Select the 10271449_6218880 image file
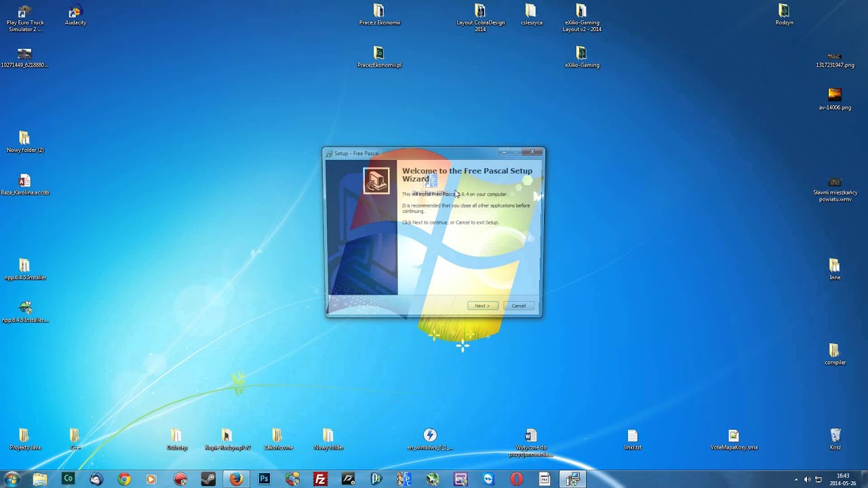 [x=24, y=58]
